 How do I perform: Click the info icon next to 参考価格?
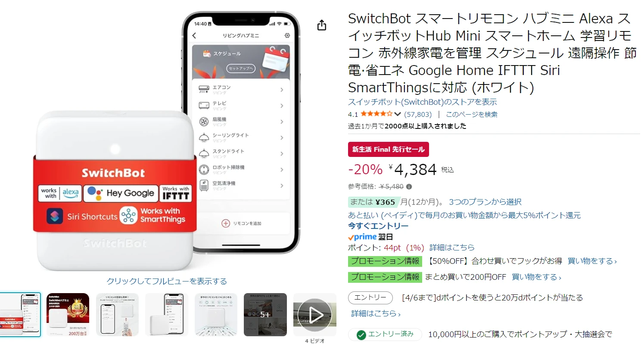coord(409,187)
